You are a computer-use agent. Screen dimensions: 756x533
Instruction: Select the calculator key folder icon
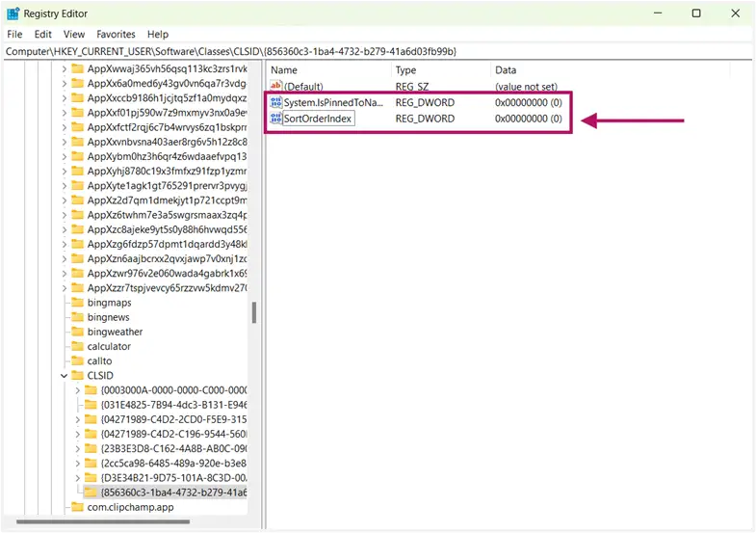77,346
